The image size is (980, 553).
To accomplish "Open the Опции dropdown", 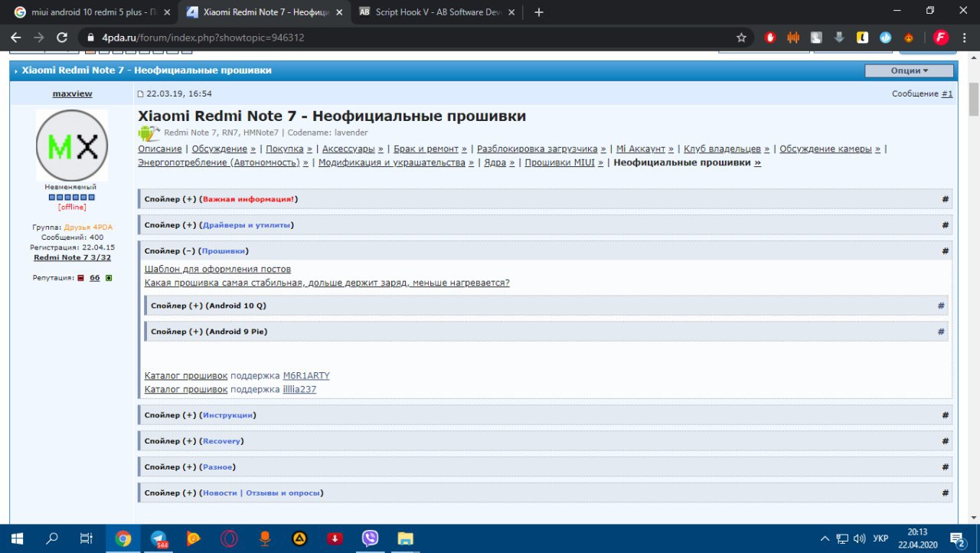I will [x=910, y=70].
